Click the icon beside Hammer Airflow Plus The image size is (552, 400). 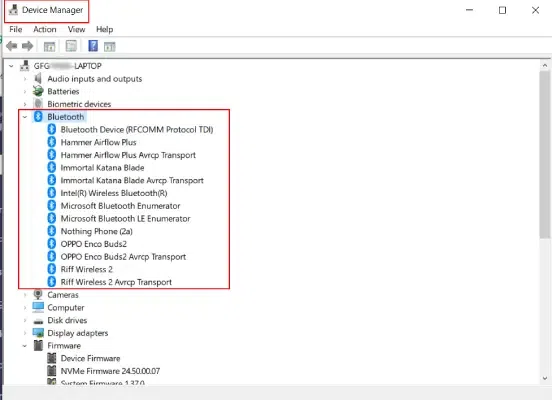click(52, 142)
